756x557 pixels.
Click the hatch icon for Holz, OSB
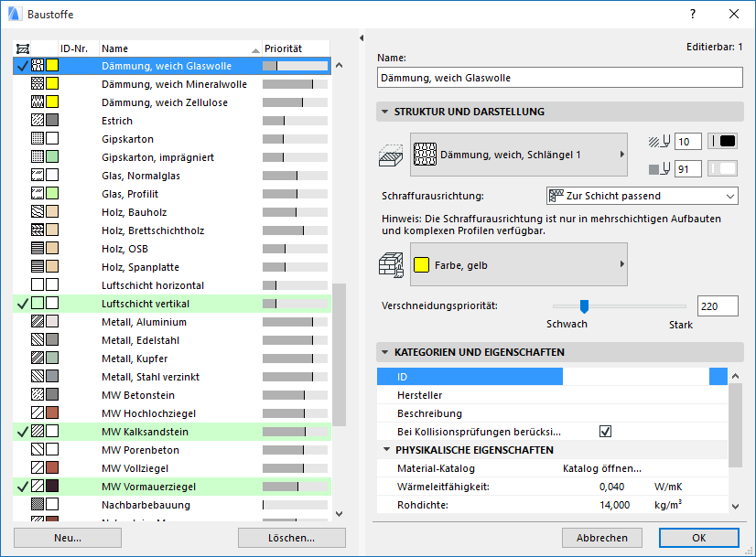[x=38, y=248]
